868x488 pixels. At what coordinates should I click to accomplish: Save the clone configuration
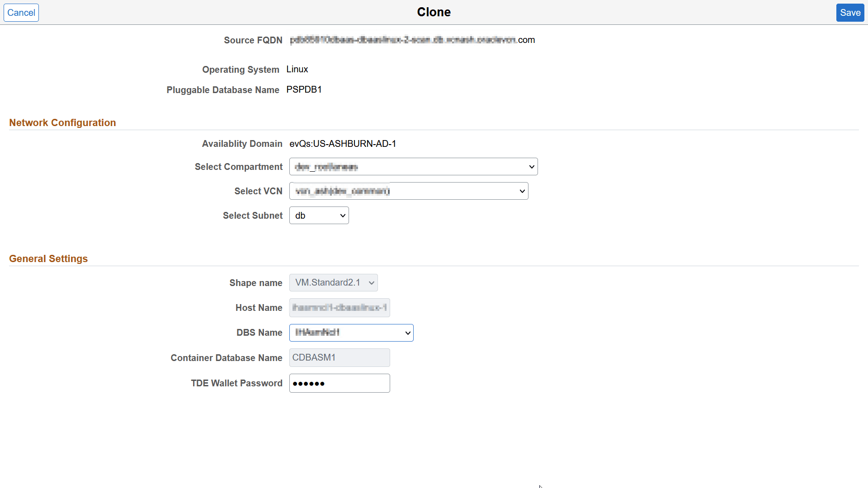850,12
